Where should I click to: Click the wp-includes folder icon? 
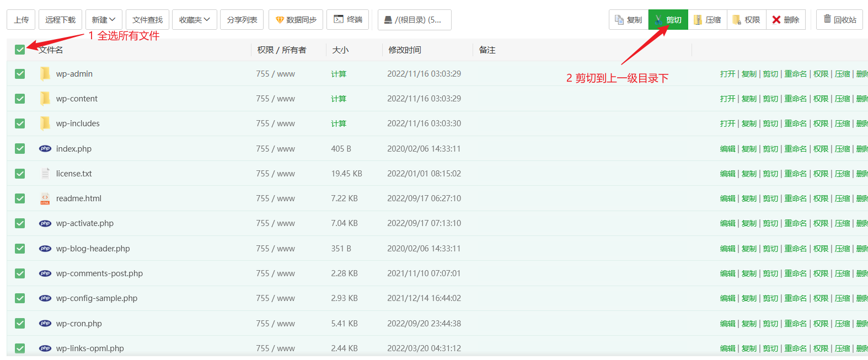(x=45, y=123)
